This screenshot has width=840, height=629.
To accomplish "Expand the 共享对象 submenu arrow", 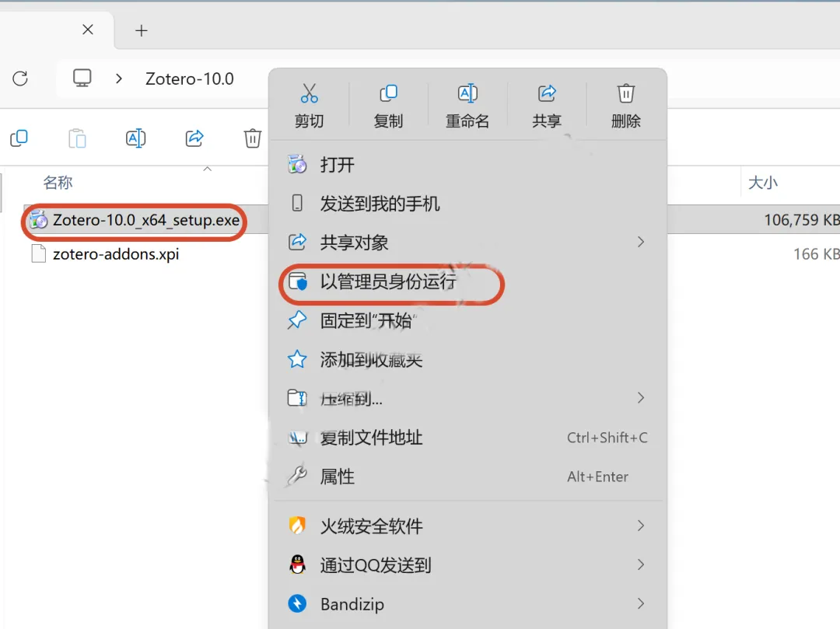I will (641, 242).
